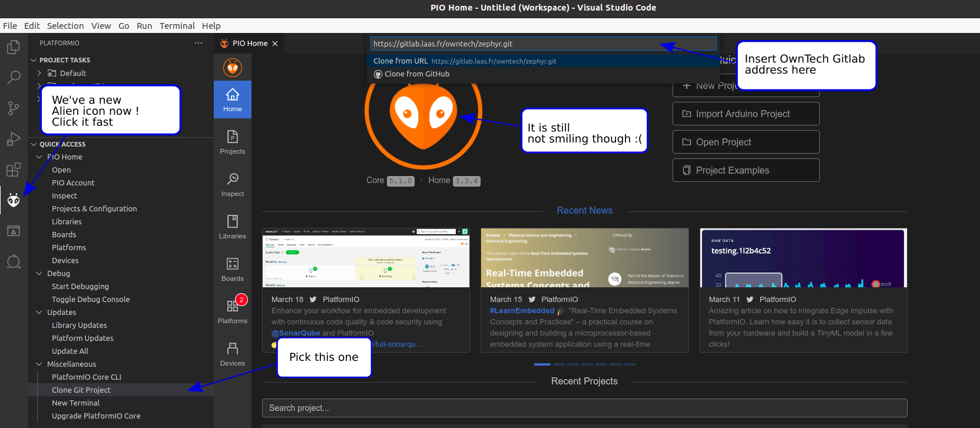Image resolution: width=980 pixels, height=428 pixels.
Task: Select Projects & Configuration item
Action: point(94,209)
